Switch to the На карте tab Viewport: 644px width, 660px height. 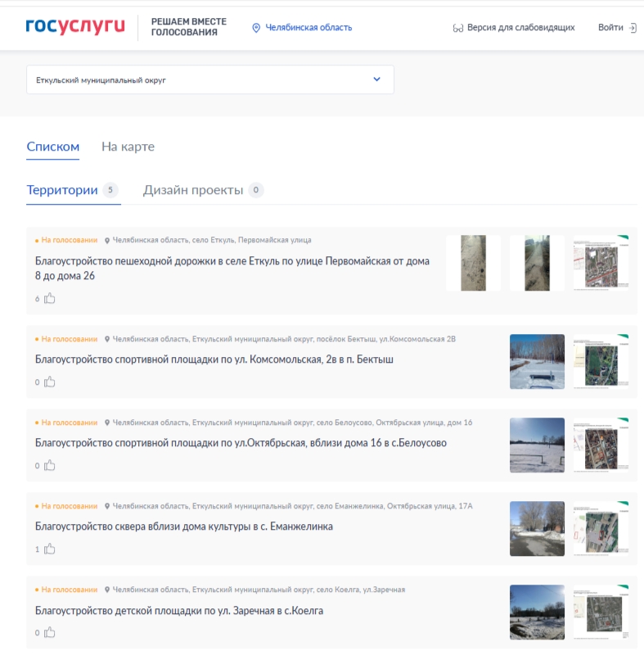128,147
